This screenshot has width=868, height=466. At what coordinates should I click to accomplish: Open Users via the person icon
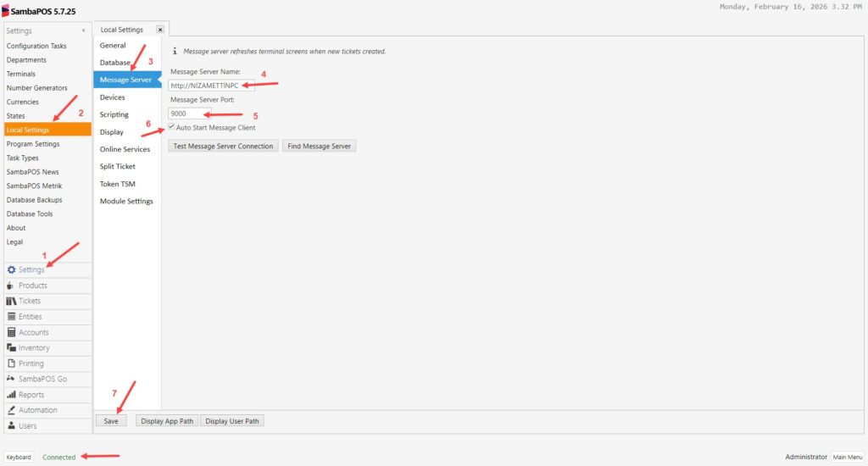click(11, 426)
